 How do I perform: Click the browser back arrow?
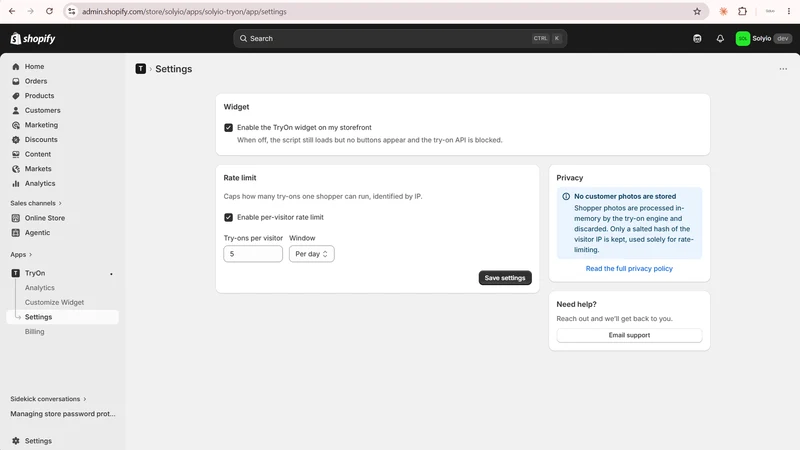click(12, 11)
